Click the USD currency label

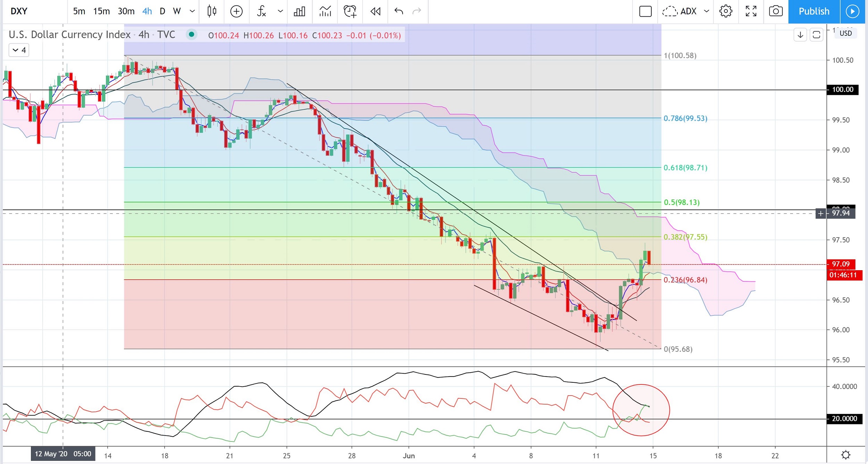(845, 33)
